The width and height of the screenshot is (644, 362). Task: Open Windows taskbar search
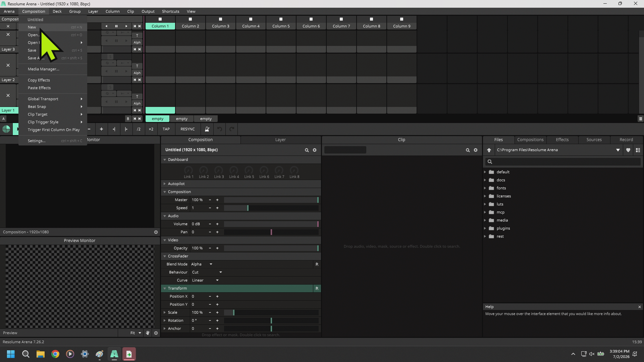(x=26, y=354)
